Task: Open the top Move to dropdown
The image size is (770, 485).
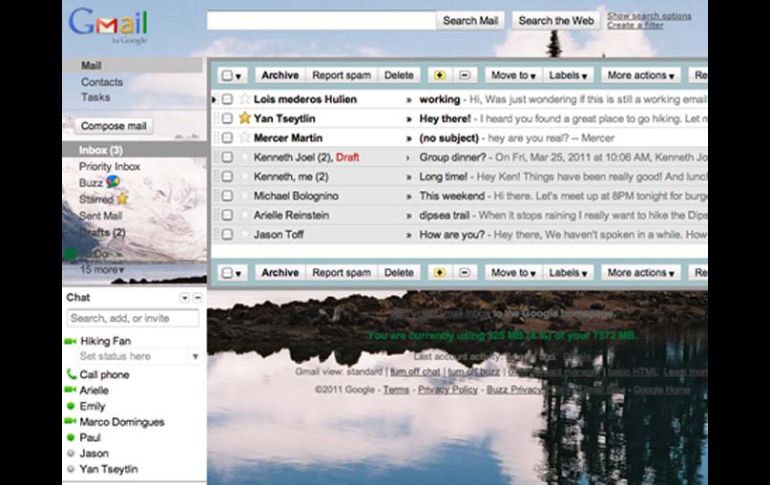Action: (x=513, y=75)
